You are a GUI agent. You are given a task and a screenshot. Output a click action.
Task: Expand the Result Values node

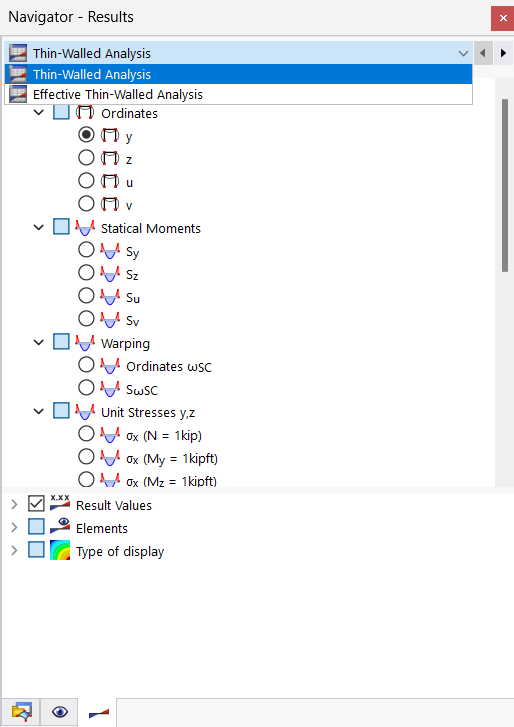(14, 504)
